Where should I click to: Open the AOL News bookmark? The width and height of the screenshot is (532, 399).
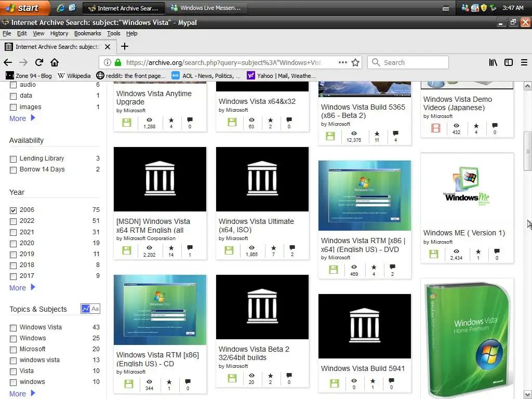(x=206, y=76)
